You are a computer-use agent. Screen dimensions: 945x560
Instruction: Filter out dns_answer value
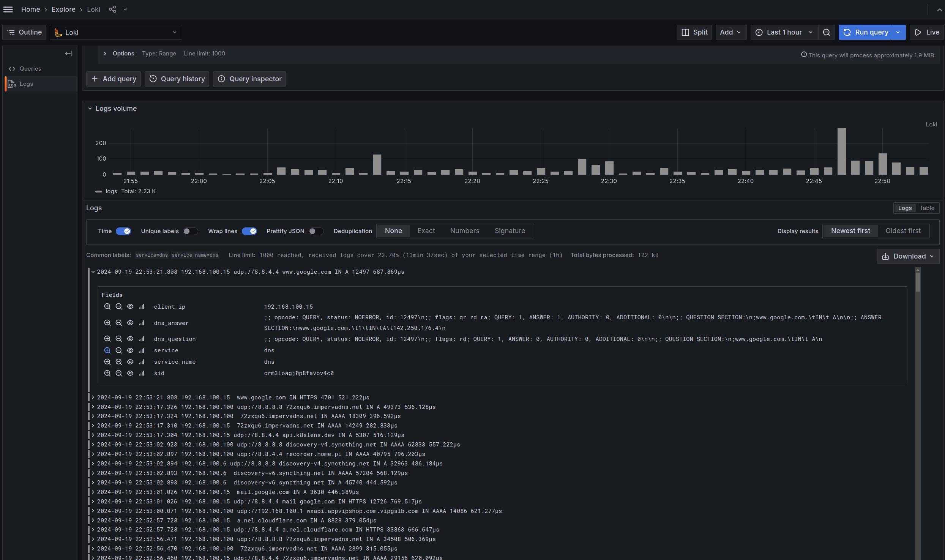119,323
